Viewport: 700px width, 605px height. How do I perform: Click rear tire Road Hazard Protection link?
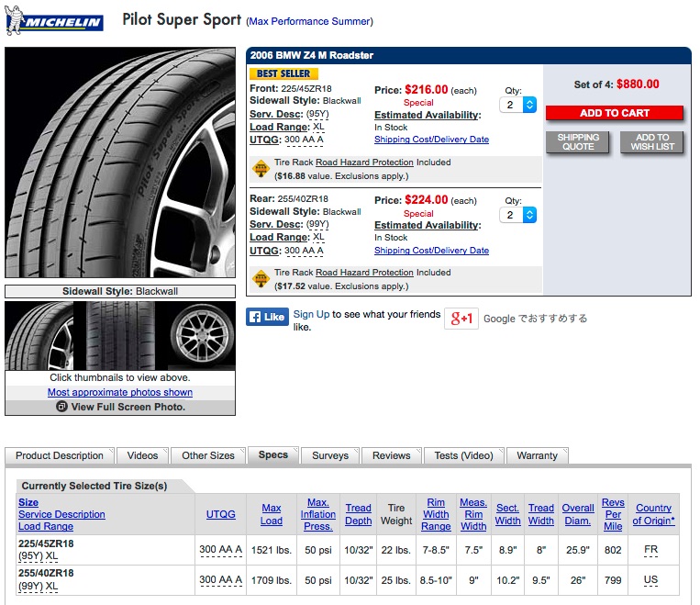[364, 272]
